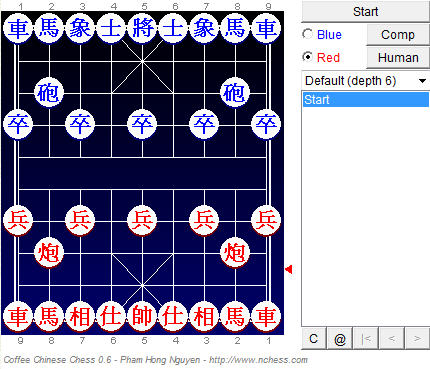The width and height of the screenshot is (430, 369).
Task: Select the Start entry in move list
Action: (x=366, y=100)
